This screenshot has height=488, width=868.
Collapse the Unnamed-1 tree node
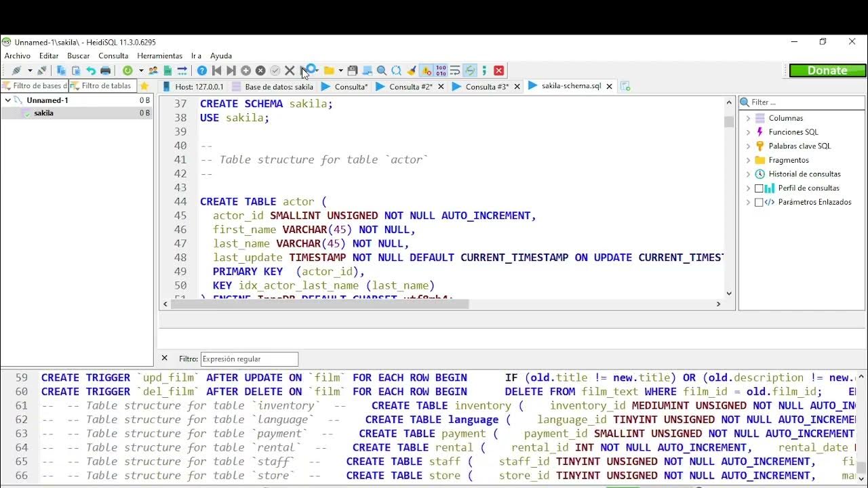[7, 100]
